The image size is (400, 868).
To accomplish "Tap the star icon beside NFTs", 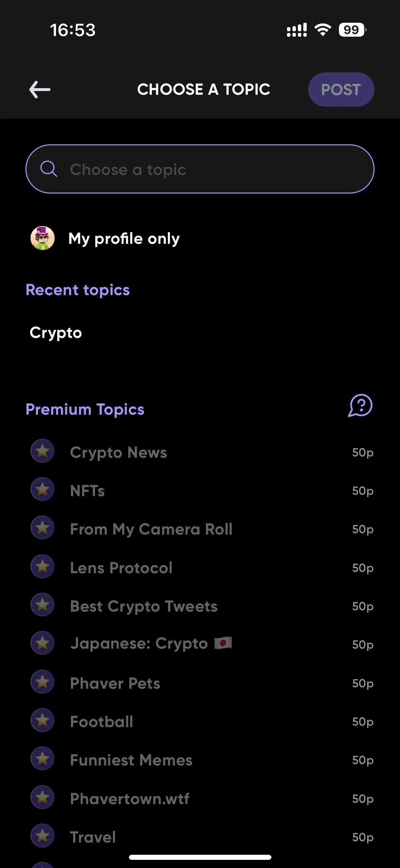I will click(42, 490).
